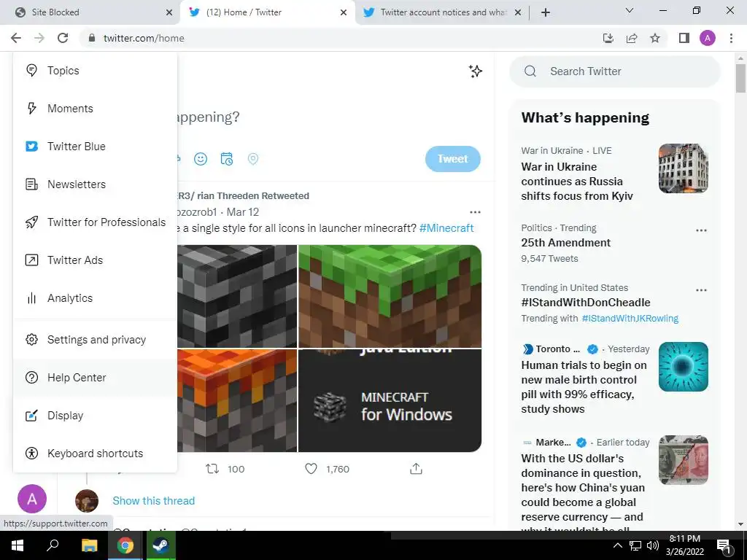Click the purple A account avatar
747x560 pixels.
[x=32, y=499]
